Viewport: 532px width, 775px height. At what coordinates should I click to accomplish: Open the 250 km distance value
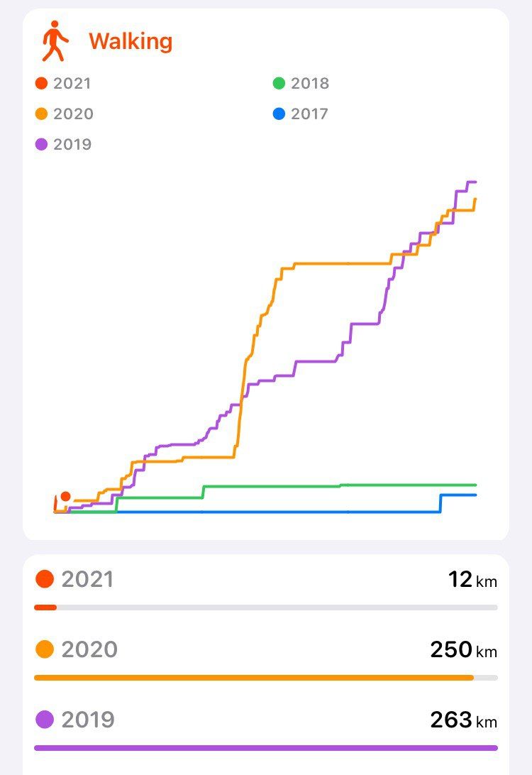point(463,649)
